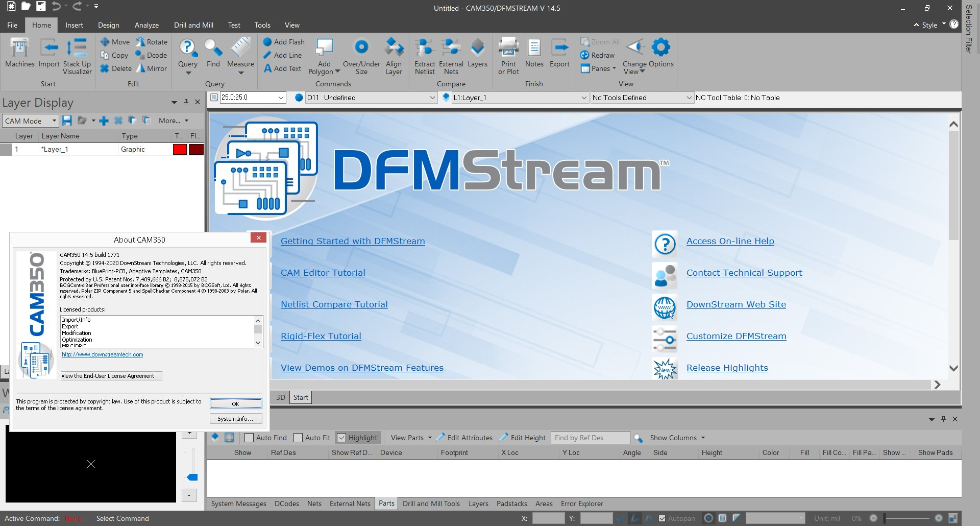Choose the Mirror command

tap(151, 68)
